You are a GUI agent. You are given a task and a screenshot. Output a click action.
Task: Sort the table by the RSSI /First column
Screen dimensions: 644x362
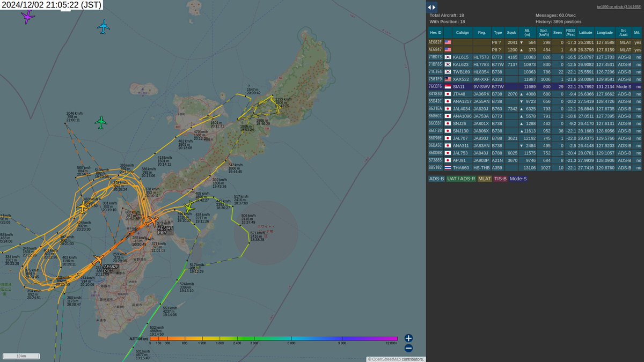click(570, 33)
